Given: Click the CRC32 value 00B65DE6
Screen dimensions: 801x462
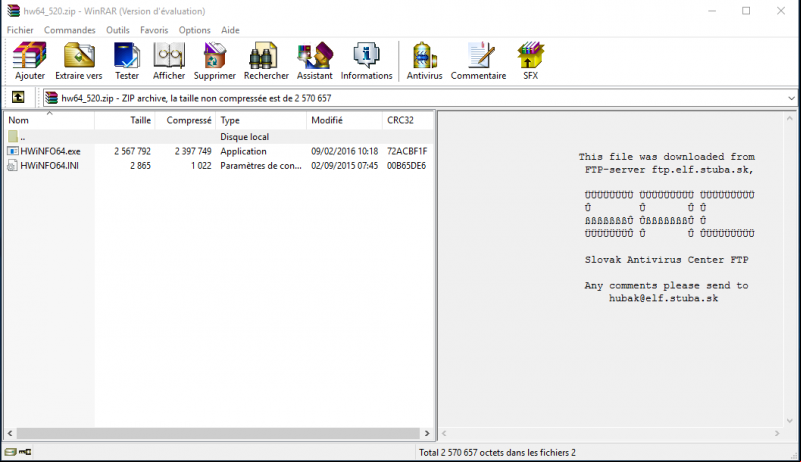Looking at the screenshot, I should [406, 166].
